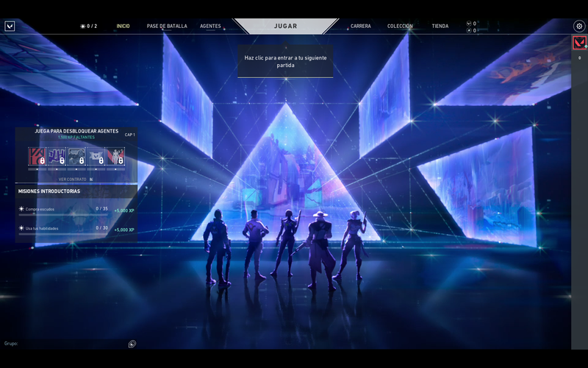Open the TIENDA tab
This screenshot has height=368, width=588.
point(440,26)
